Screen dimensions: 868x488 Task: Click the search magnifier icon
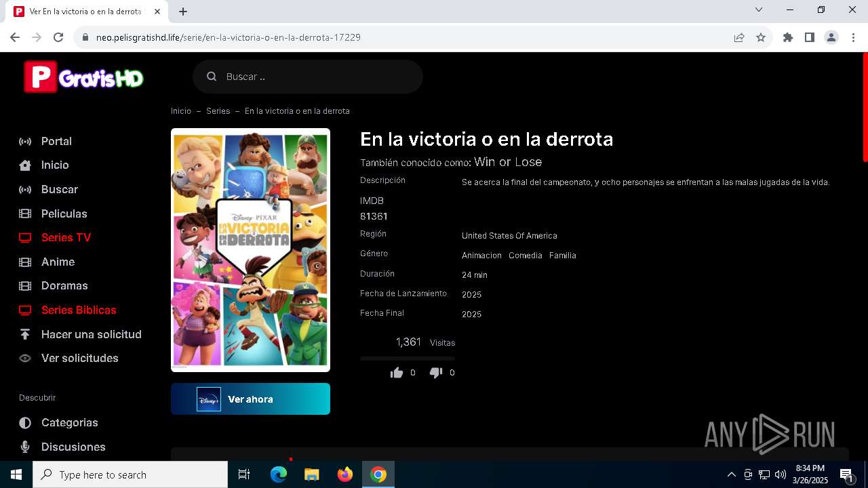click(x=212, y=77)
